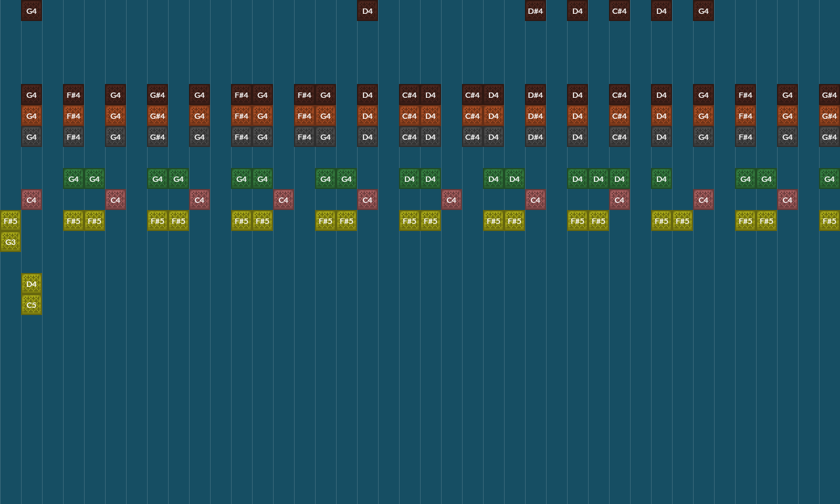Click the top-row D4 between C#4 and G4
This screenshot has width=840, height=504.
pyautogui.click(x=661, y=11)
